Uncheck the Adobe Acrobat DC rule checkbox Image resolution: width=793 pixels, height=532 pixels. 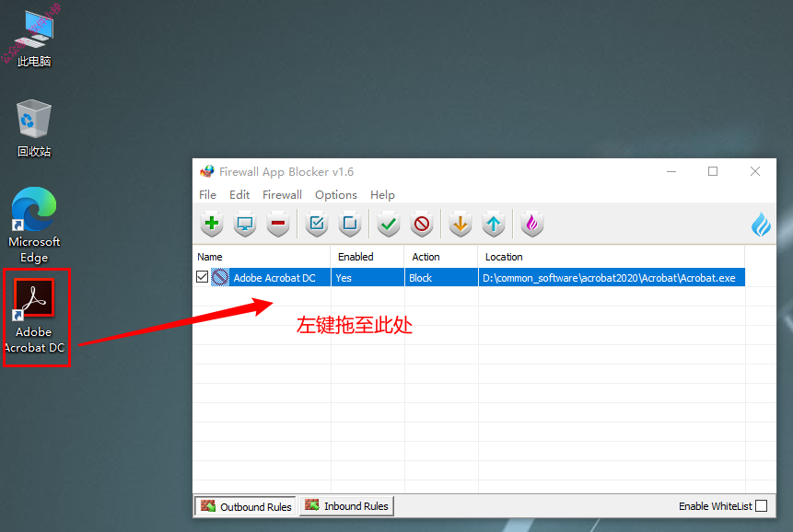[x=202, y=277]
